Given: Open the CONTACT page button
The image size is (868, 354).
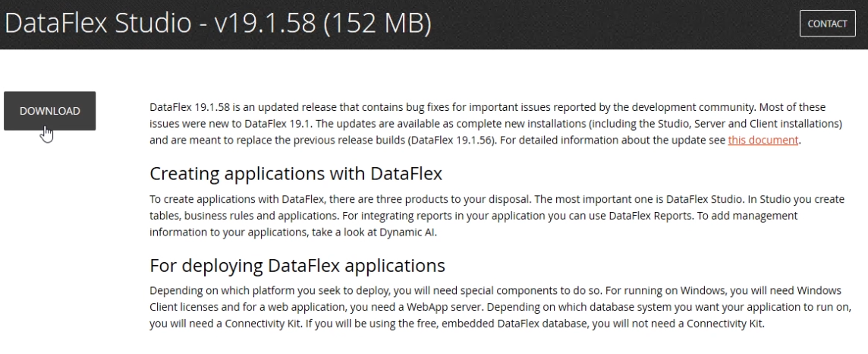Looking at the screenshot, I should [827, 24].
